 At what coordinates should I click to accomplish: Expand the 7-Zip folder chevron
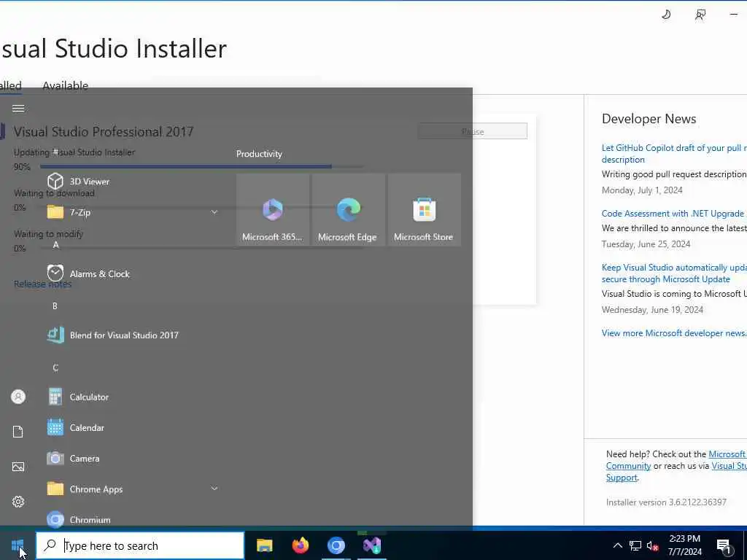(214, 212)
